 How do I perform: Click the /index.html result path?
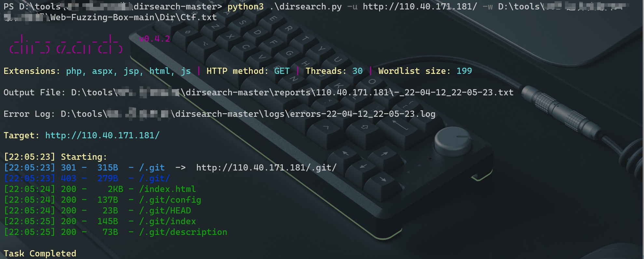(x=168, y=189)
